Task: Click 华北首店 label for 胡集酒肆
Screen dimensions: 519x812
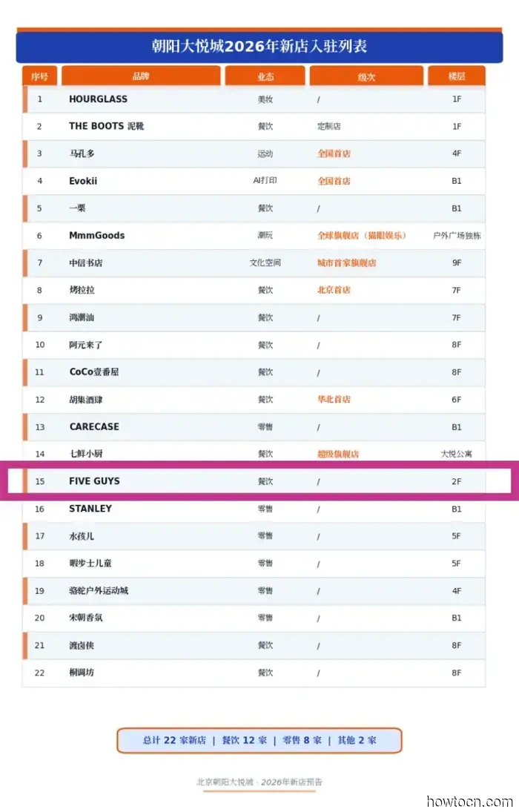Action: 334,399
